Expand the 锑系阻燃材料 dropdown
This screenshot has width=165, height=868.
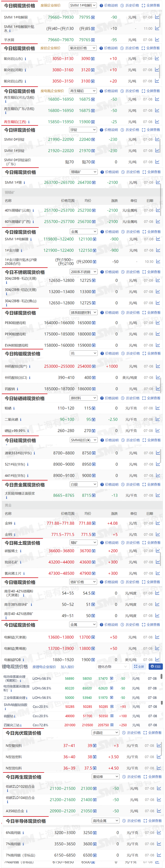[84, 312]
